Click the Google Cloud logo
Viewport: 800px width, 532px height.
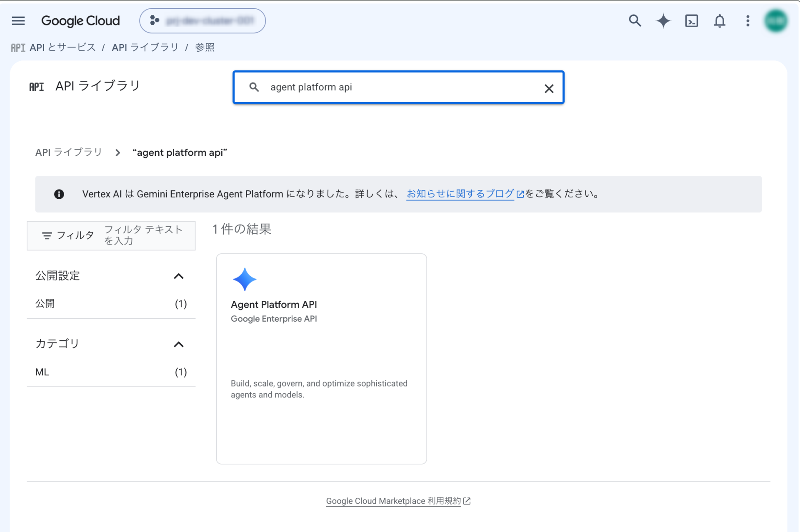[80, 21]
